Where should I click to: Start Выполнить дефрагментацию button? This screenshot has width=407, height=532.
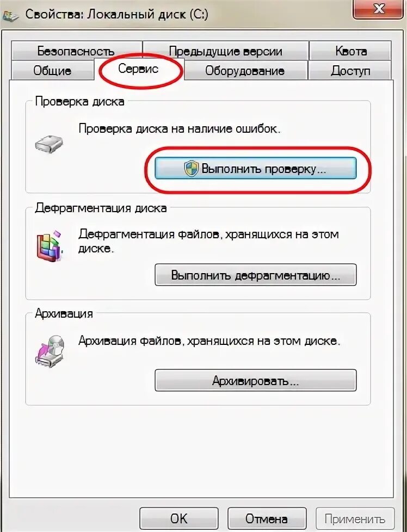pyautogui.click(x=256, y=275)
